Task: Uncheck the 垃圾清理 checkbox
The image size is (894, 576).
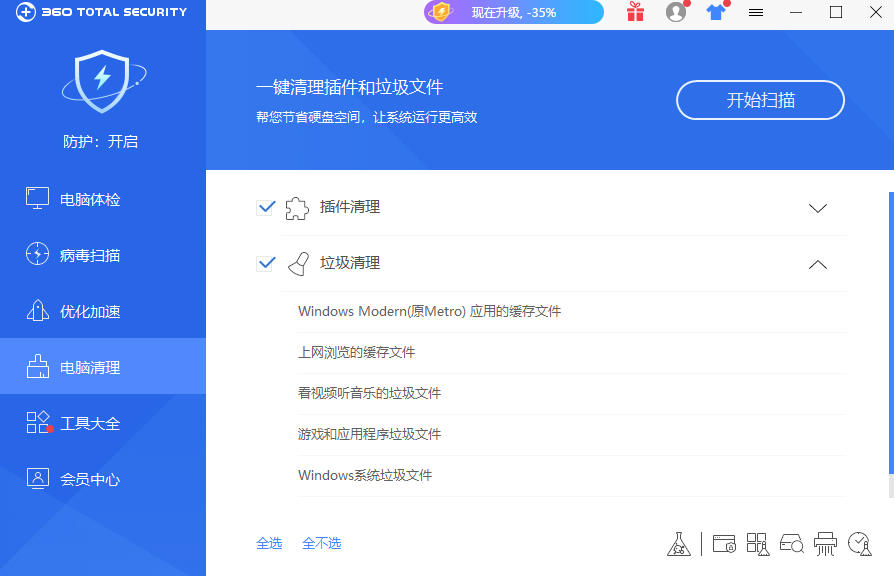Action: pos(266,263)
